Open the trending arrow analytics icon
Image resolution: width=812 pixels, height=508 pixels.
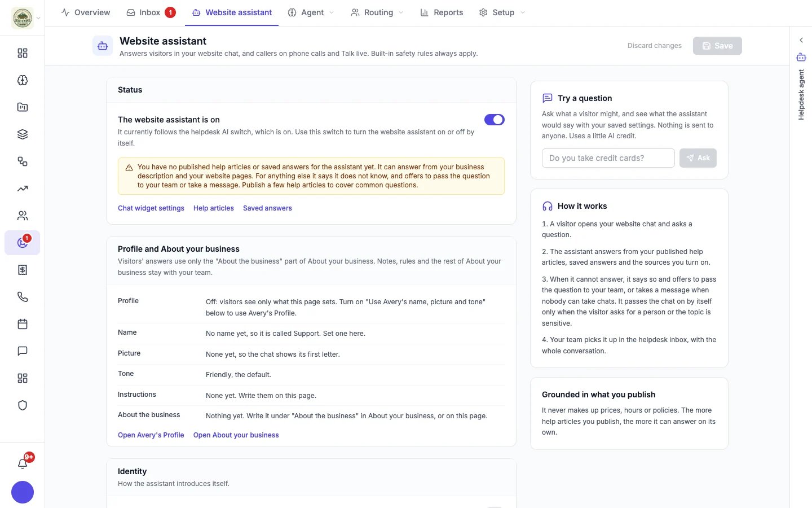coord(23,189)
